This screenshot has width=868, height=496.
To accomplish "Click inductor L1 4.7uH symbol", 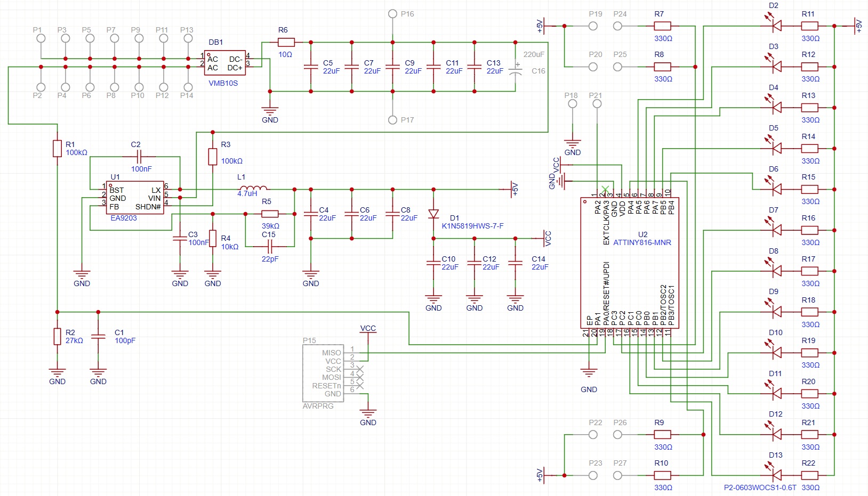I will [253, 188].
